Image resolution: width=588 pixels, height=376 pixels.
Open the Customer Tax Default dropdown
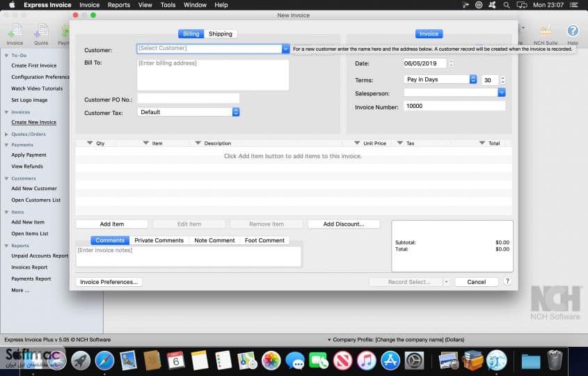pos(189,112)
